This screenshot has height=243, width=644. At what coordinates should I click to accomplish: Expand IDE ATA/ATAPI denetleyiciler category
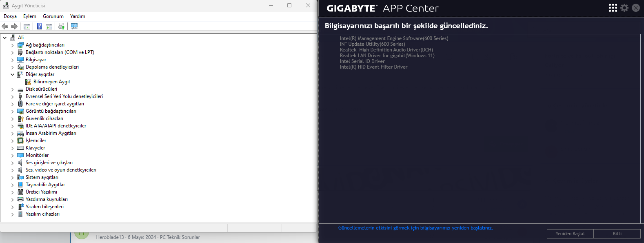(12, 126)
